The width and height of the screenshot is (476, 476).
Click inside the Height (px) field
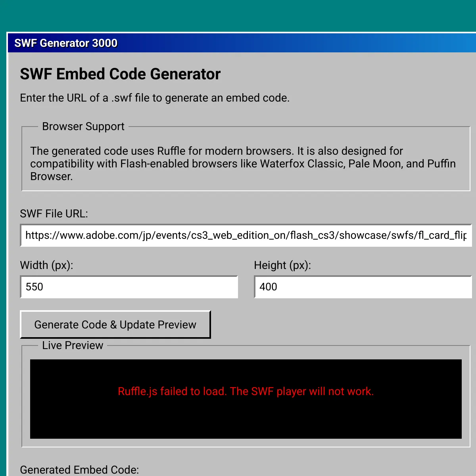362,287
